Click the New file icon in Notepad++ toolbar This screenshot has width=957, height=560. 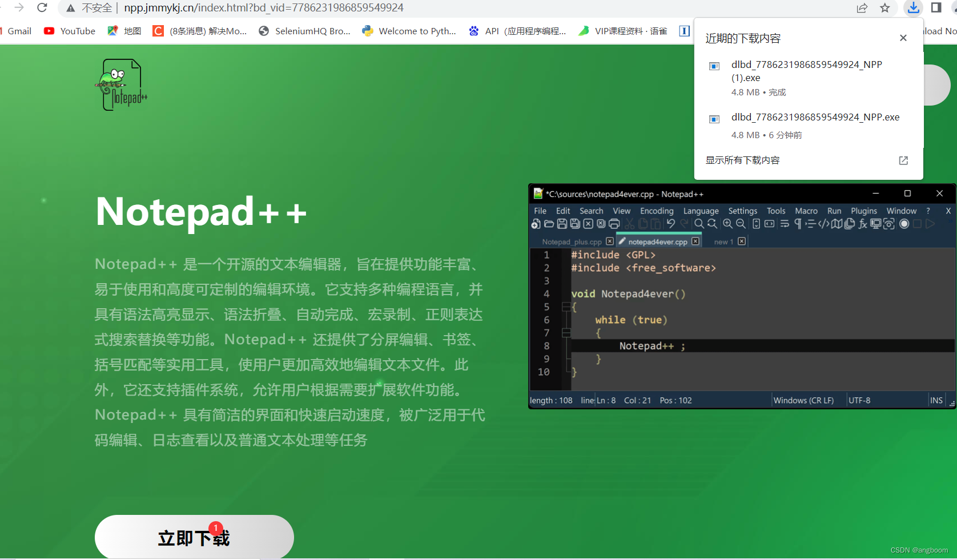536,224
